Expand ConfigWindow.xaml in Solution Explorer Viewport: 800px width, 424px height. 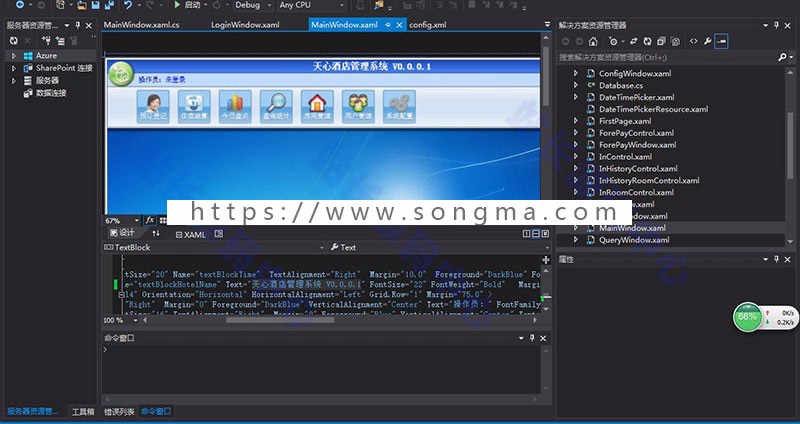(576, 73)
